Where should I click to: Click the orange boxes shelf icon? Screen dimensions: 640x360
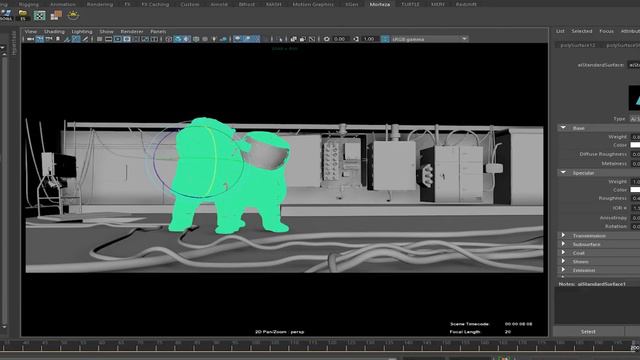click(56, 16)
